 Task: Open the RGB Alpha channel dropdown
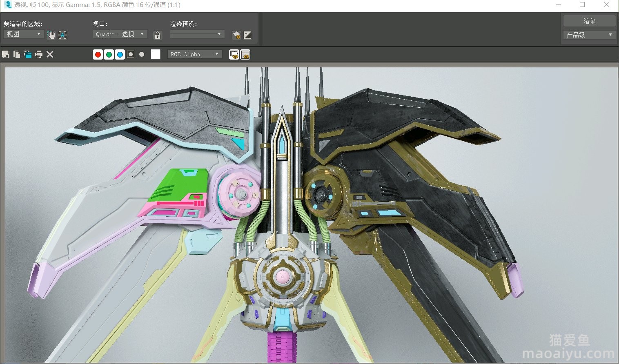195,54
